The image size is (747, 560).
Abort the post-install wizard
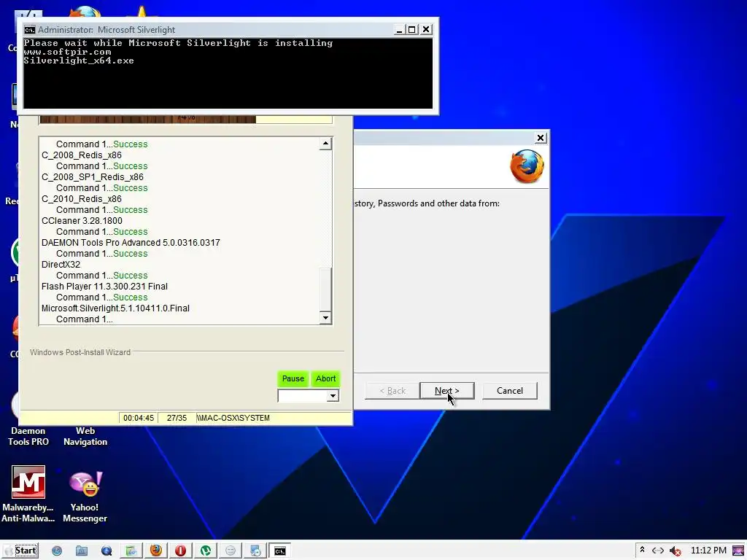(326, 378)
